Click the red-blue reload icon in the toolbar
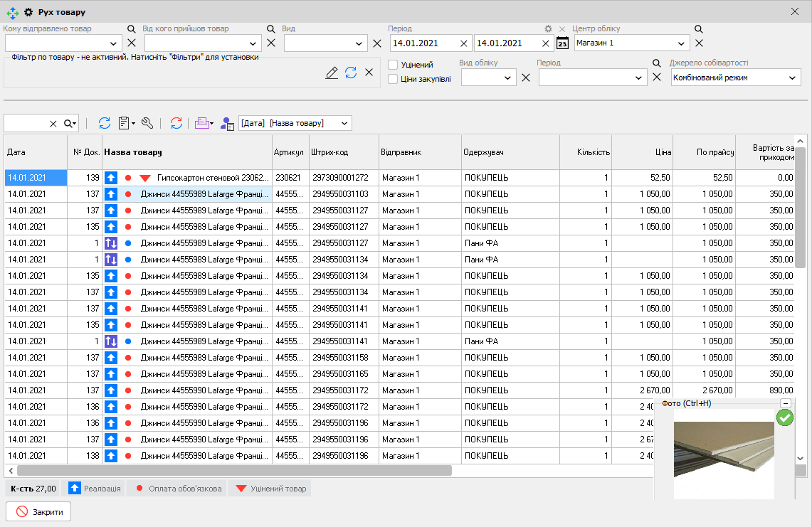Screen dimensions: 812x527 176,123
